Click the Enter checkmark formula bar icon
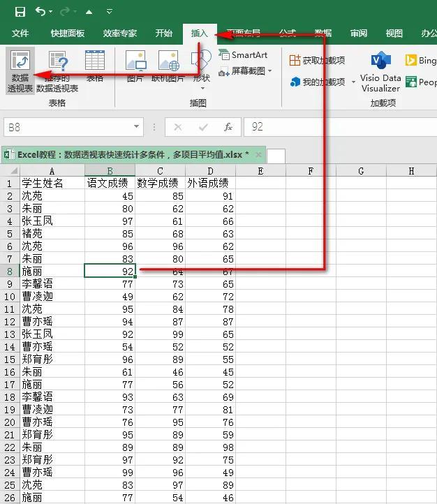The height and width of the screenshot is (504, 437). [x=203, y=127]
